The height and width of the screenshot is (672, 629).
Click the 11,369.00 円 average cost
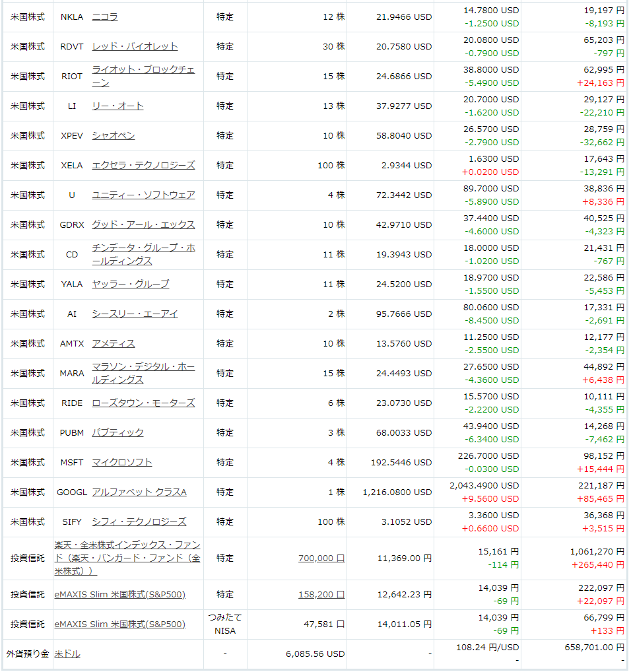point(404,558)
